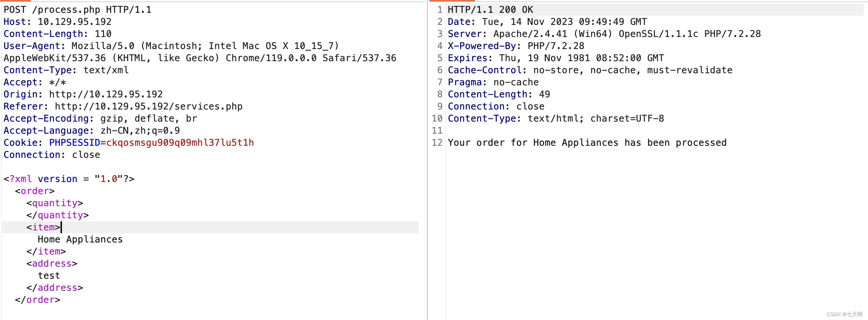Click the Pragma: no-cache header
This screenshot has width=868, height=320.
493,82
